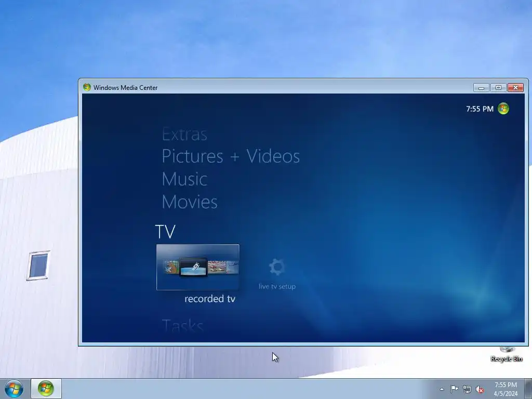This screenshot has height=399, width=532.
Task: Open the Tasks menu category
Action: coord(182,325)
